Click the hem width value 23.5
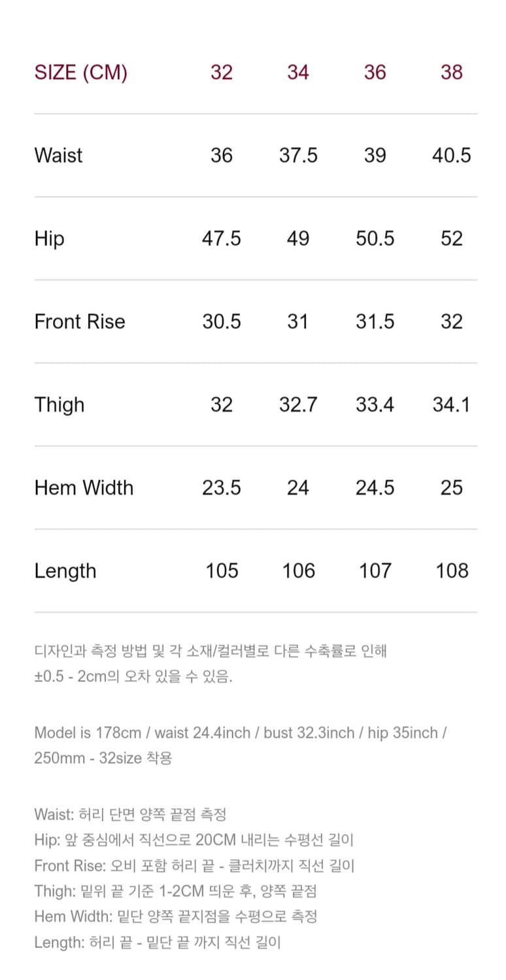506x980 pixels. [222, 487]
